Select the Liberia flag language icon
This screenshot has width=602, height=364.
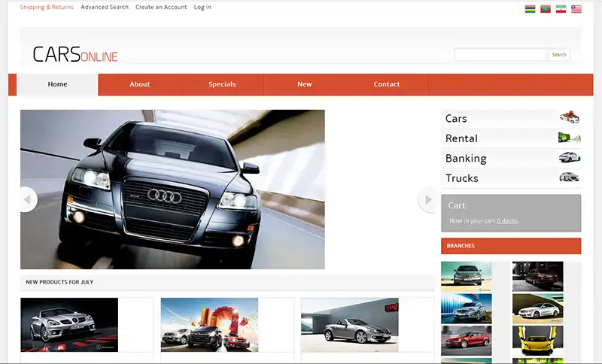tap(576, 9)
